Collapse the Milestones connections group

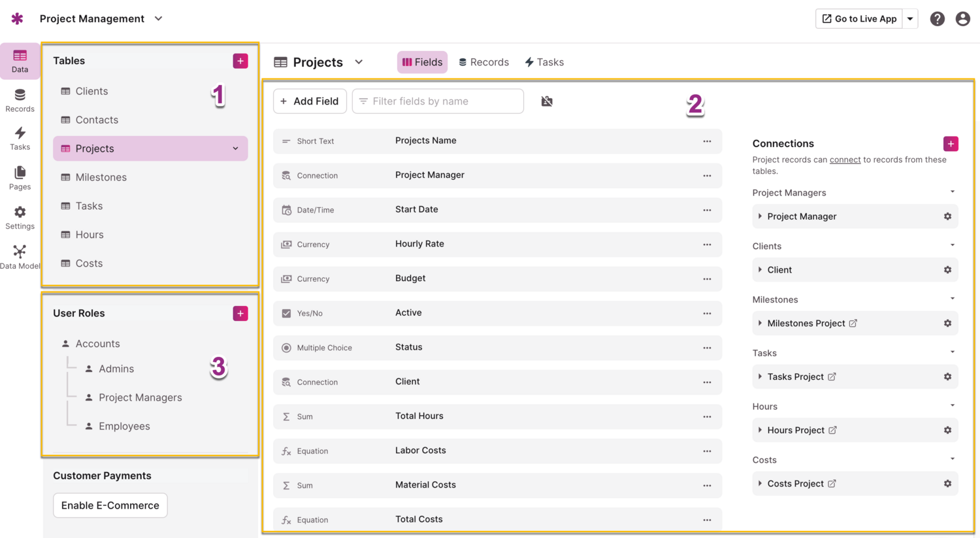tap(952, 299)
